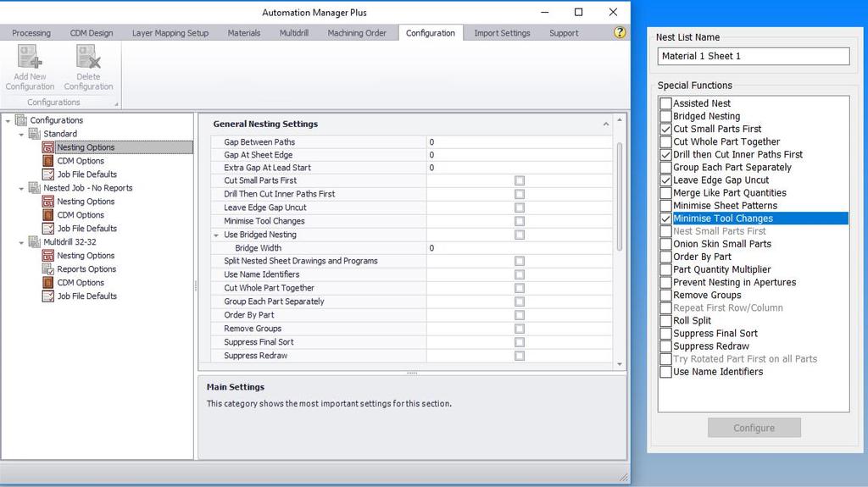The image size is (868, 487).
Task: Collapse the Multidrill 32-32 node
Action: (21, 242)
